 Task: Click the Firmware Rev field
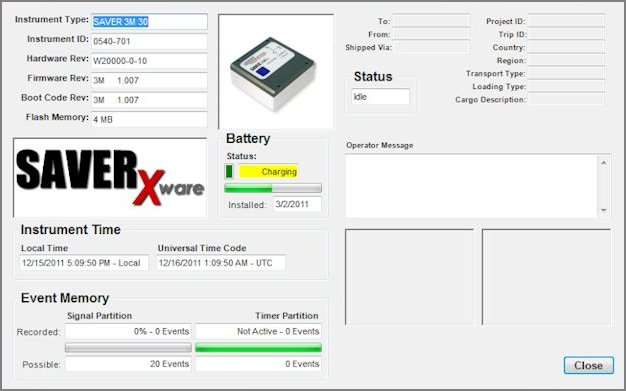(149, 80)
